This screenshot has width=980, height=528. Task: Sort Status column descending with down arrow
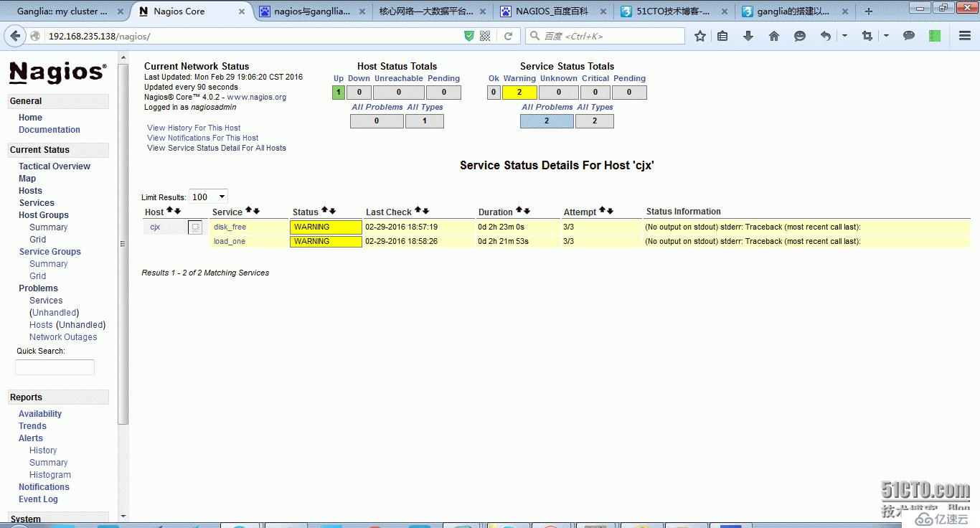[332, 211]
